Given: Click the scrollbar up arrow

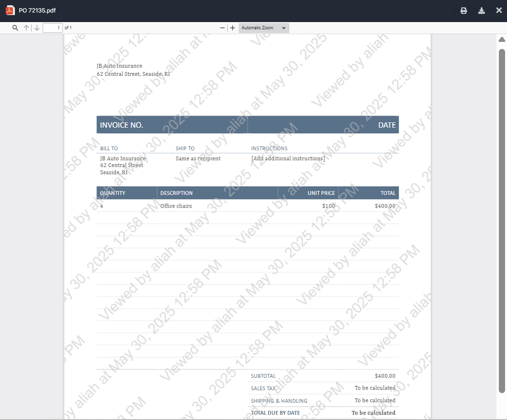Looking at the screenshot, I should (502, 39).
